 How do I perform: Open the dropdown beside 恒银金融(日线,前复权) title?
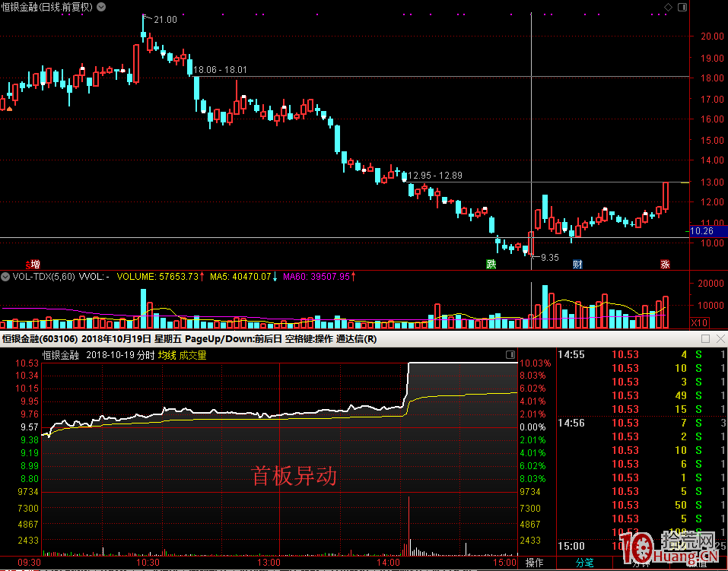click(x=101, y=7)
